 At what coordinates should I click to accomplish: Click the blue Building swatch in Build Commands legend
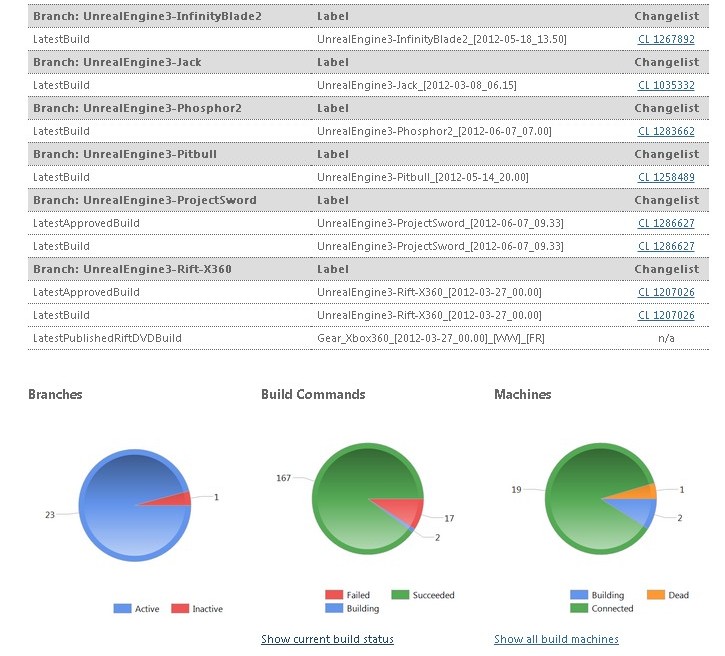pyautogui.click(x=334, y=608)
